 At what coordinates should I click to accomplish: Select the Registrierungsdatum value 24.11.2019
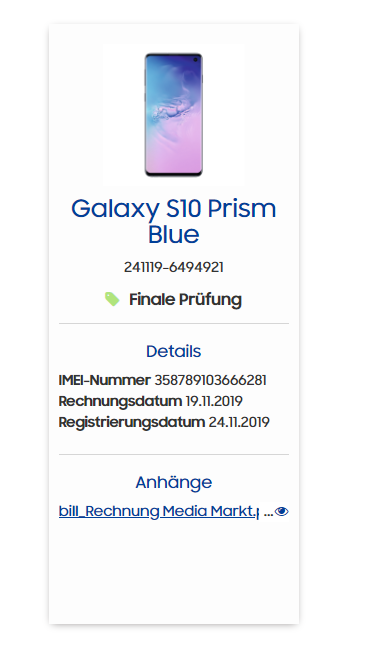239,422
